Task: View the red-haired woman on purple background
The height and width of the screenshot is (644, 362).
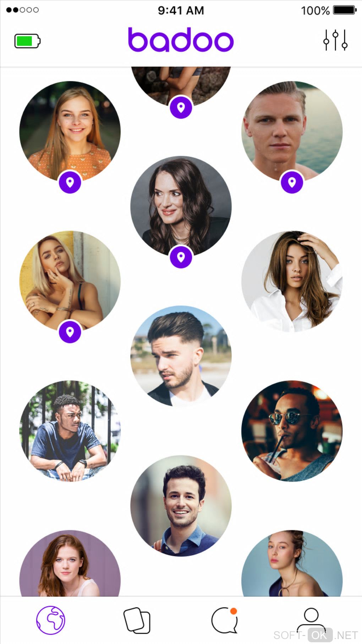Action: 70,563
